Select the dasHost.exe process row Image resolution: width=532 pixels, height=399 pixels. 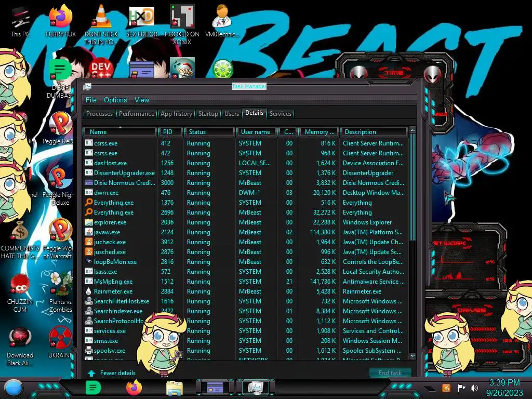tap(246, 163)
